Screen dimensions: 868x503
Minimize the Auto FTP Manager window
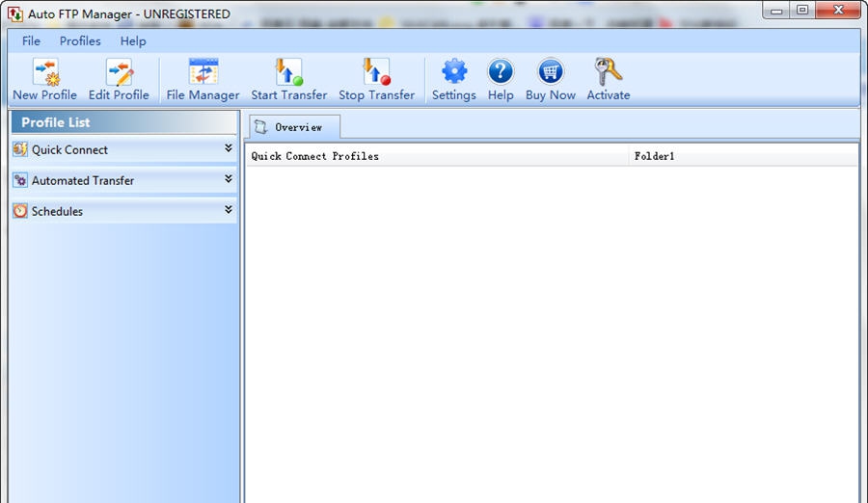tap(776, 10)
